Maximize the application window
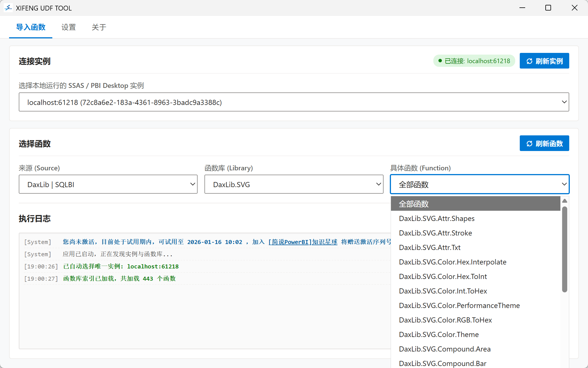The image size is (588, 368). (548, 8)
